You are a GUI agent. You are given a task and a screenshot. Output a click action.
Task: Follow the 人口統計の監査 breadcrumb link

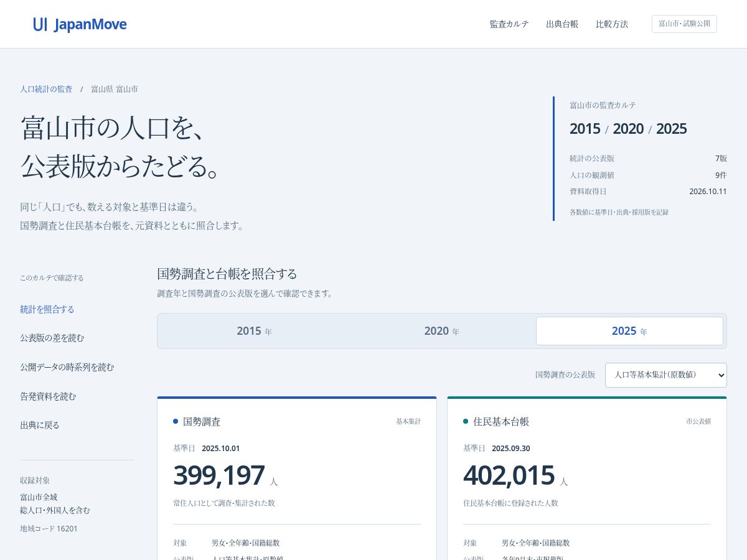46,89
